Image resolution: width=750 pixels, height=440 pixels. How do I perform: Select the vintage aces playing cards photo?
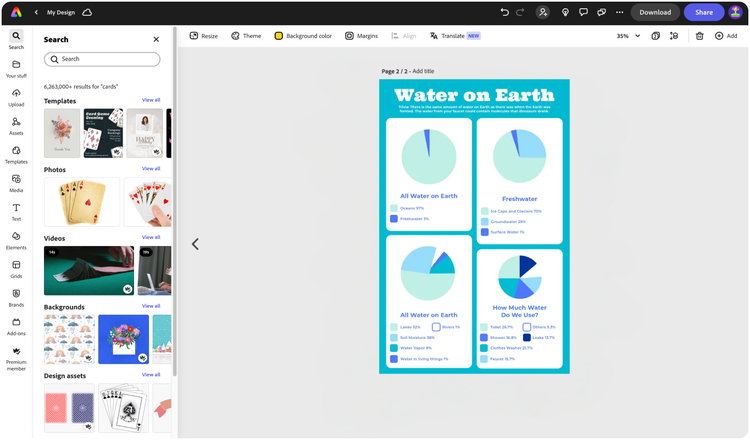82,202
